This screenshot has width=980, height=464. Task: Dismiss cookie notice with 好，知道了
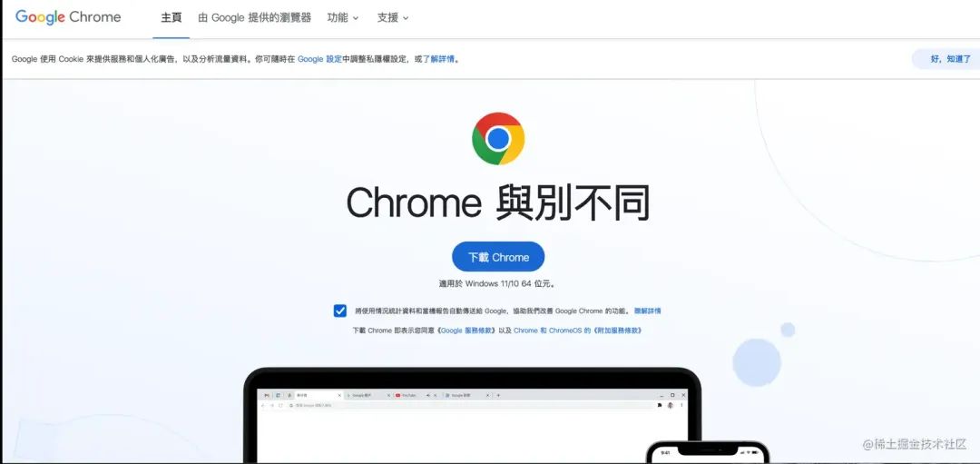[950, 59]
